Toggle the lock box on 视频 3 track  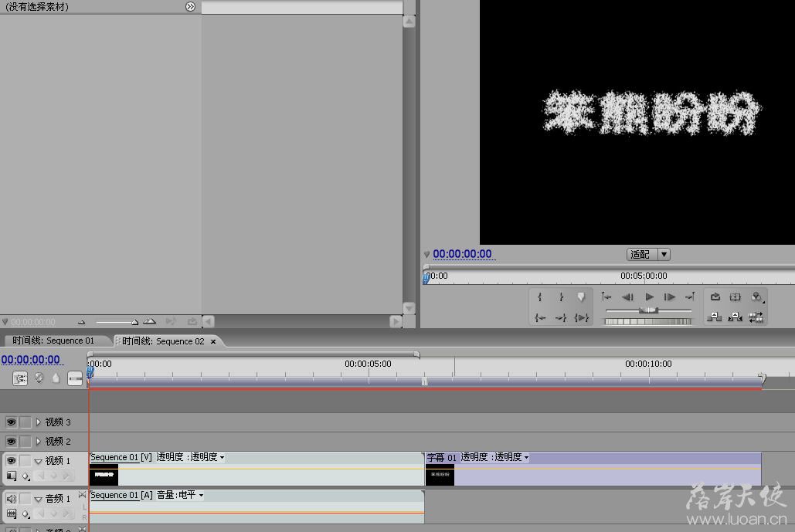tap(25, 422)
